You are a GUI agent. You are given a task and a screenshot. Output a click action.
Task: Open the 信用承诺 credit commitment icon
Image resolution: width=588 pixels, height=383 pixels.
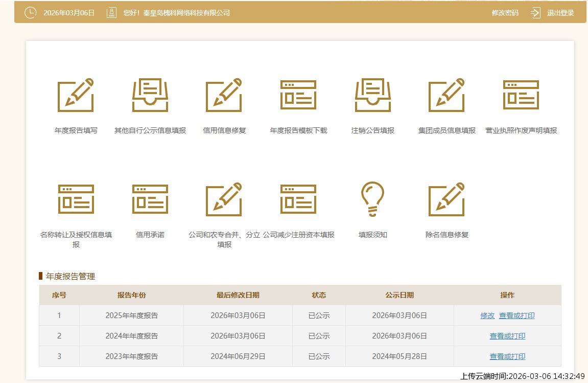(150, 199)
